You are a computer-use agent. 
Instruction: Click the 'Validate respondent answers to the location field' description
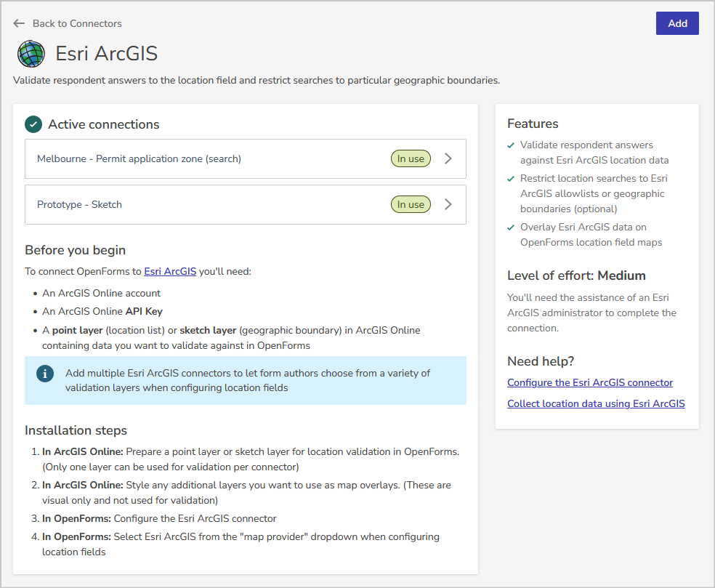(256, 80)
